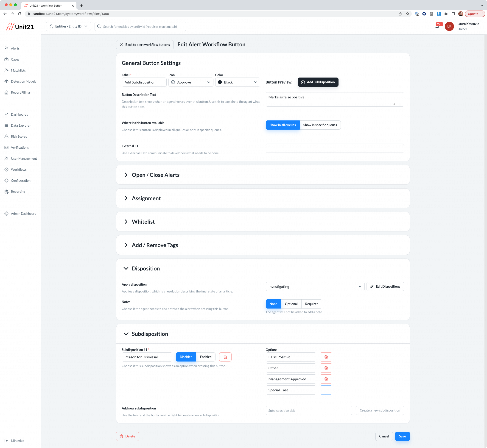Click the Unit21 logo
The height and width of the screenshot is (448, 487).
click(x=20, y=27)
